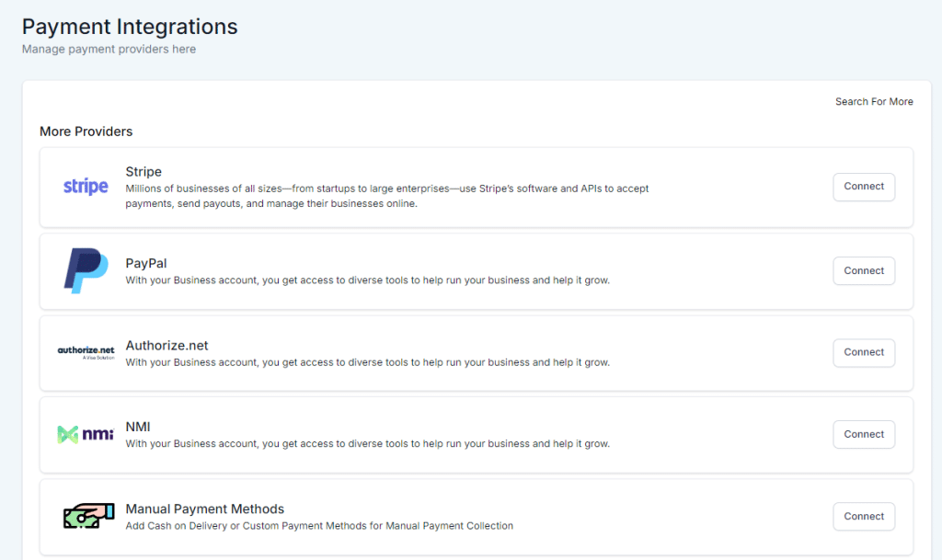Screen dimensions: 942x560
Task: Click the Payment Integrations page heading
Action: [130, 27]
